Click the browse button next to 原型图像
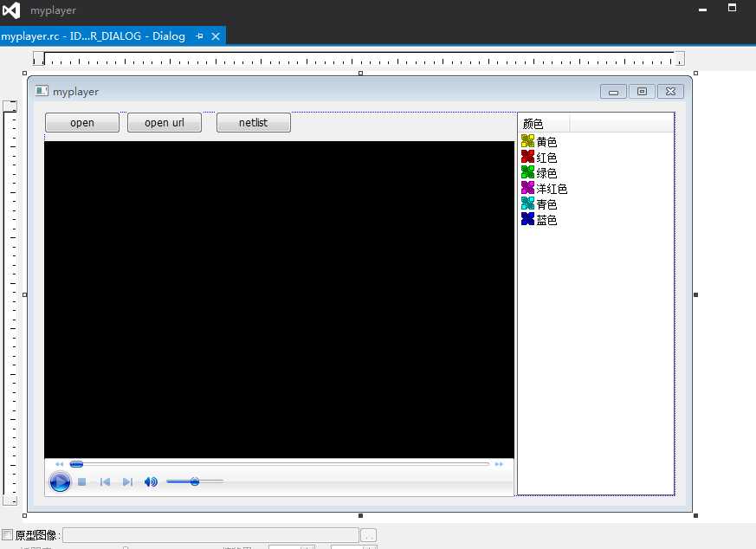This screenshot has height=549, width=756. (368, 535)
